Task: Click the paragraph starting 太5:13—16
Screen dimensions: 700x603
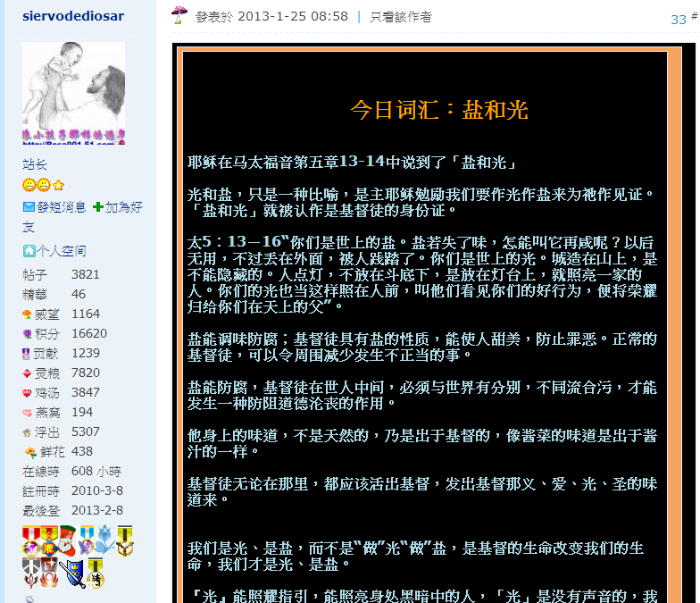Action: tap(421, 275)
